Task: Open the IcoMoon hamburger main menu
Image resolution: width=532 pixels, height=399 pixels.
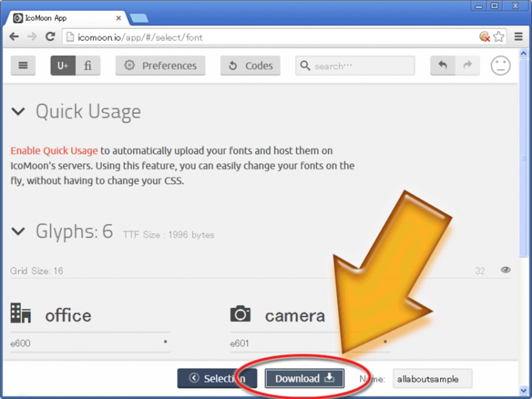Action: click(x=23, y=66)
